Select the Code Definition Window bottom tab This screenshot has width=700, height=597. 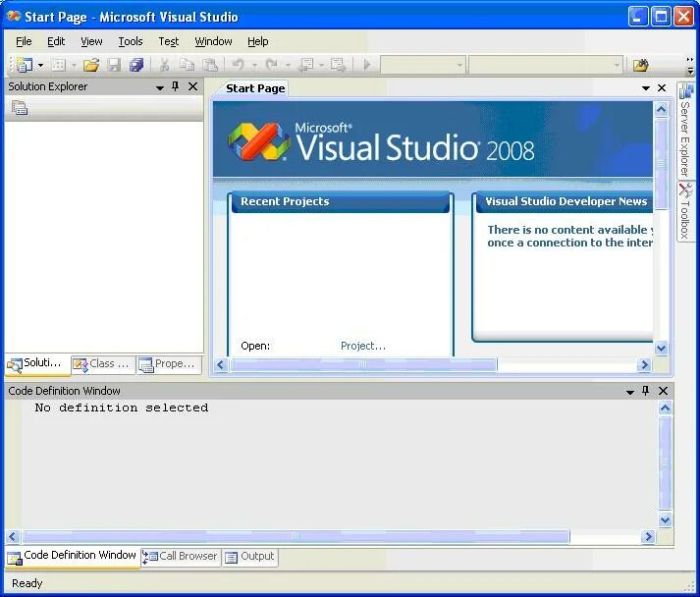coord(73,557)
